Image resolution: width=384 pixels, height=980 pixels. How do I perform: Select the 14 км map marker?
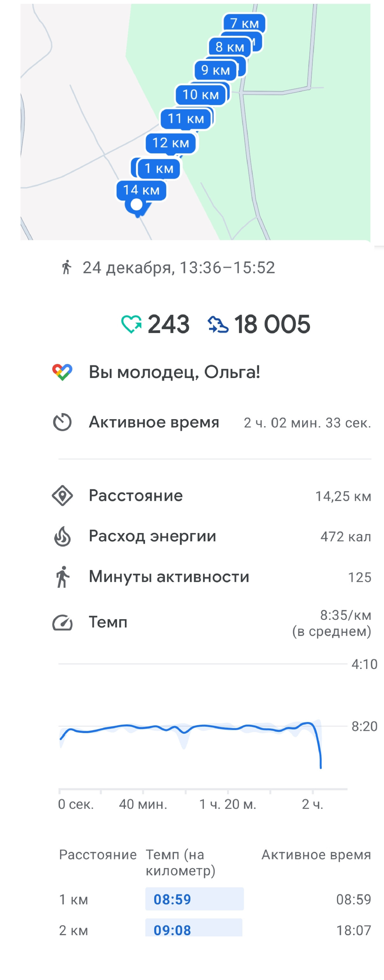[141, 190]
